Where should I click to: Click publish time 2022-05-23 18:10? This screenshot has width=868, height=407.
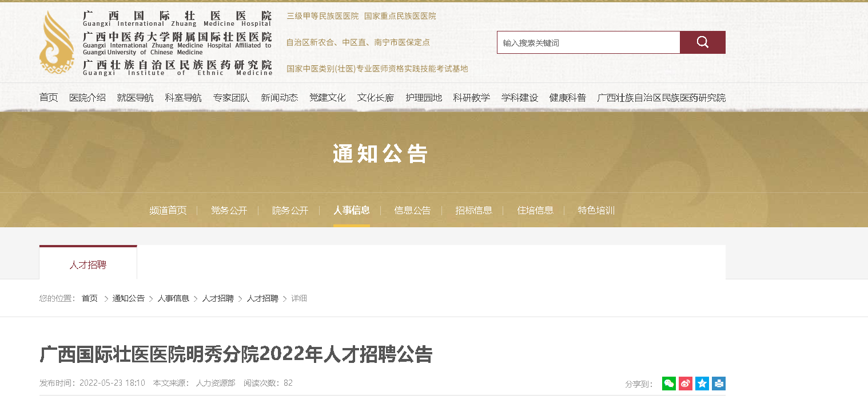coord(112,383)
